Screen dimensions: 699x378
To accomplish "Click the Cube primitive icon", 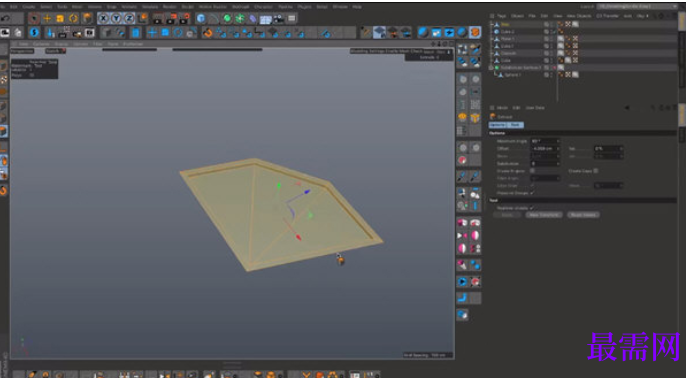I will point(201,18).
